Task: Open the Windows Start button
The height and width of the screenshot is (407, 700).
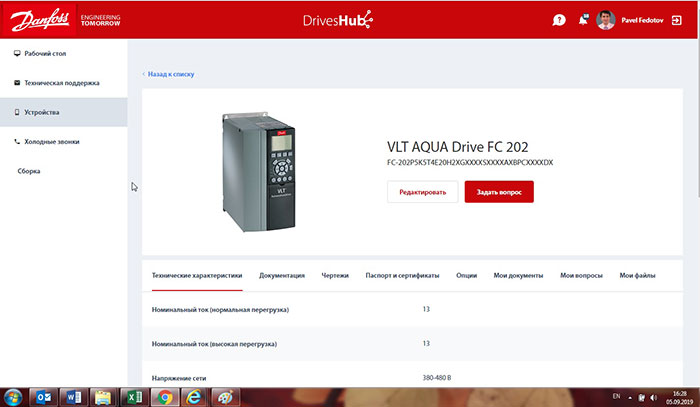Action: [x=12, y=397]
